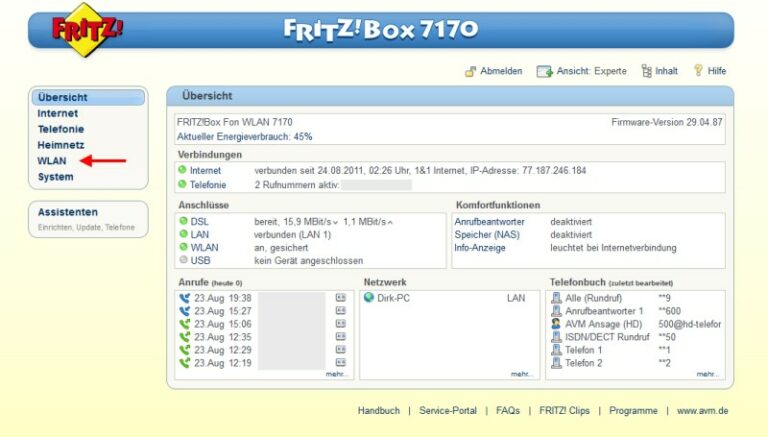Screen dimensions: 768x437
Task: Open the Heimnetz menu entry
Action: point(61,145)
